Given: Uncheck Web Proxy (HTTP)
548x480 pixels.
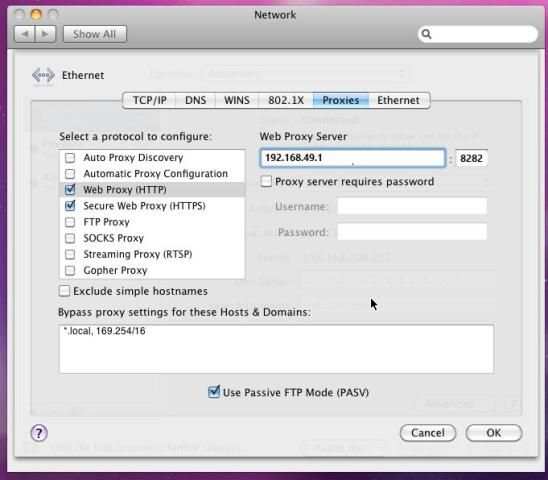Looking at the screenshot, I should click(70, 189).
